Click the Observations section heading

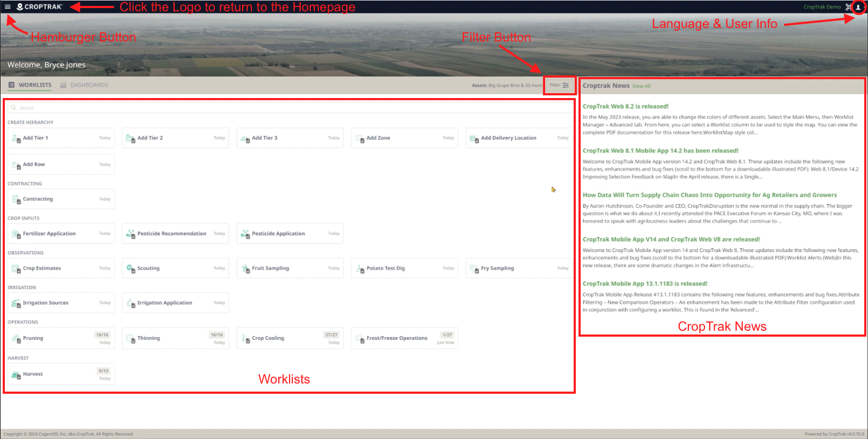[x=25, y=253]
